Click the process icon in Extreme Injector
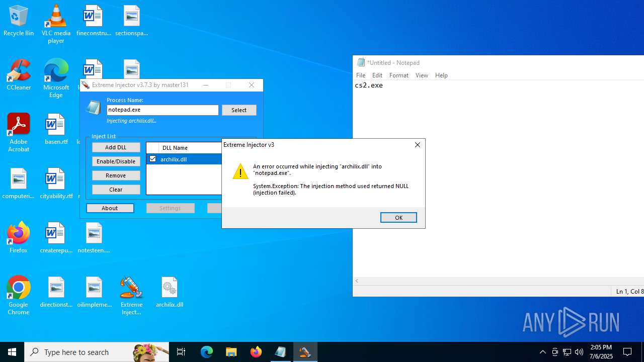The height and width of the screenshot is (362, 644). click(x=94, y=108)
